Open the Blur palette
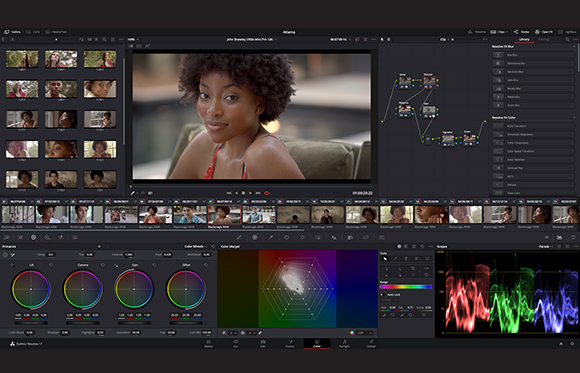The image size is (580, 373). [x=334, y=237]
